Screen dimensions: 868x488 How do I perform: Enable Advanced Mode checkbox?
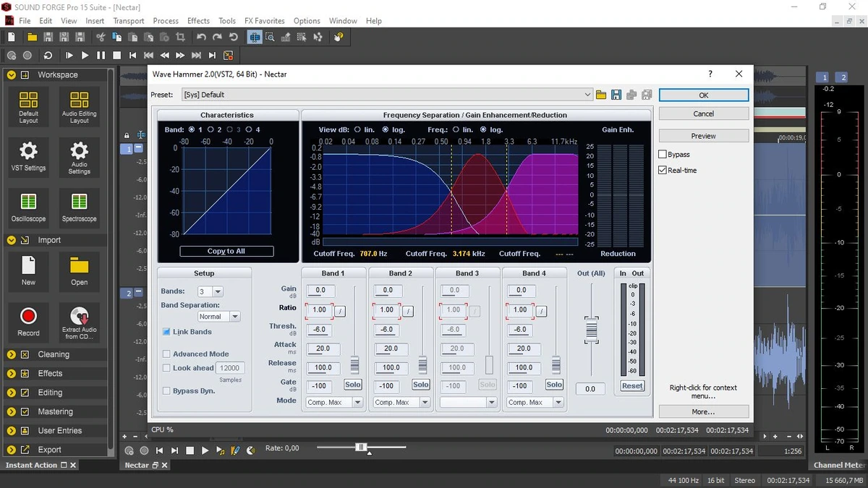166,354
